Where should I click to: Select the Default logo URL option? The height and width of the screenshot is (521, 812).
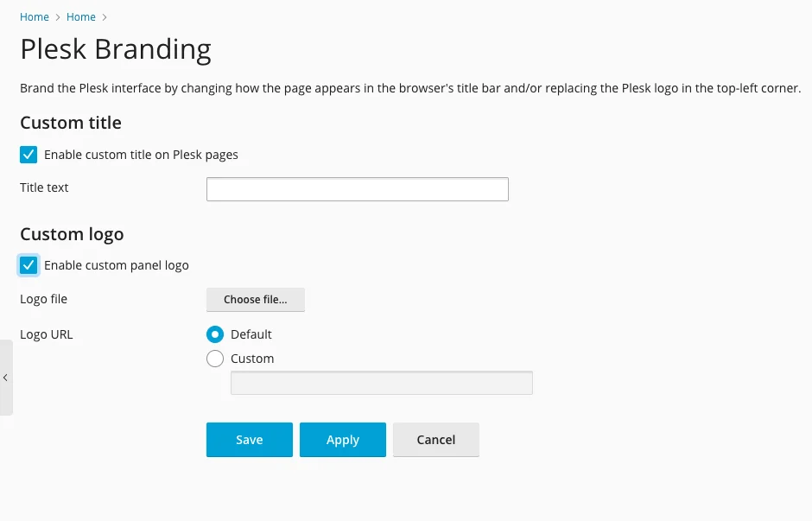214,334
